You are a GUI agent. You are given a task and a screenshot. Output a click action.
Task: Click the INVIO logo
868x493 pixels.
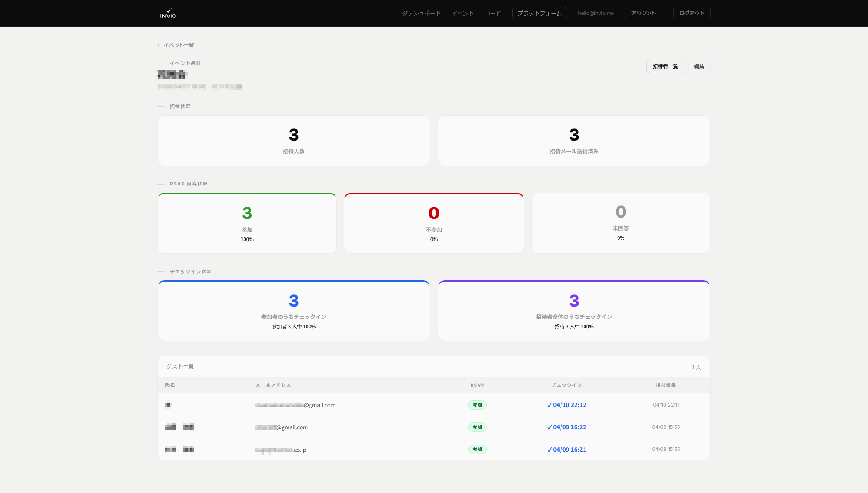(x=168, y=13)
